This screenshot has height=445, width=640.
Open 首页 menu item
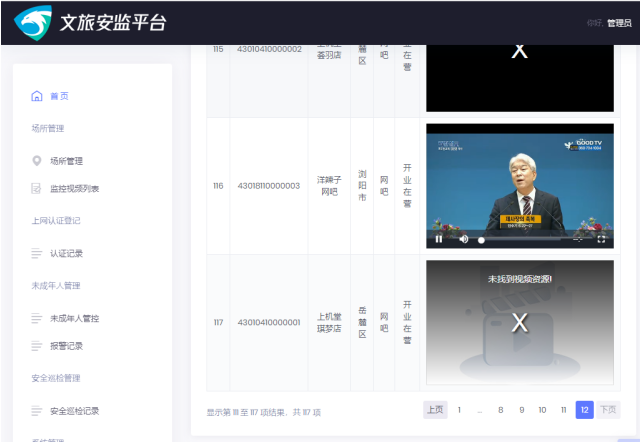coord(59,96)
